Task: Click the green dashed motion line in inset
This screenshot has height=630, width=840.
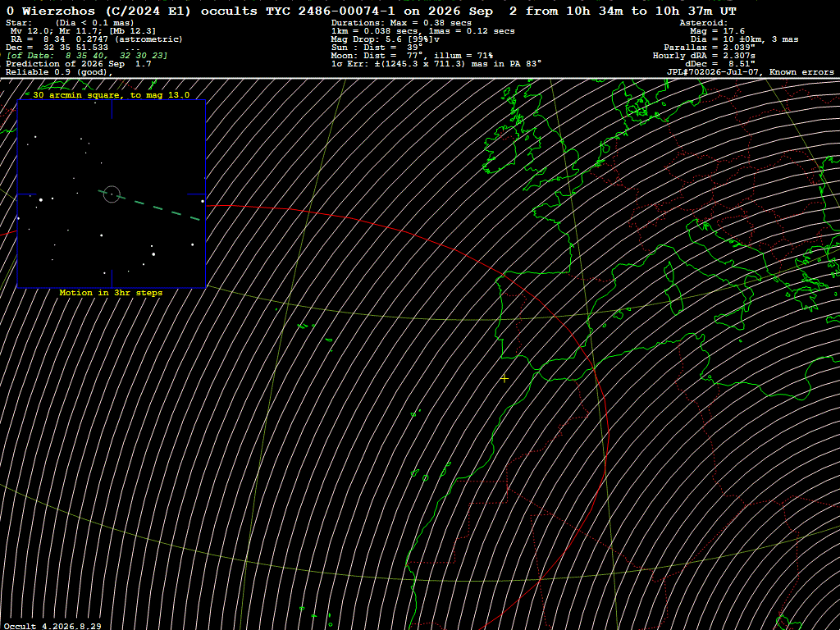Action: pyautogui.click(x=149, y=205)
